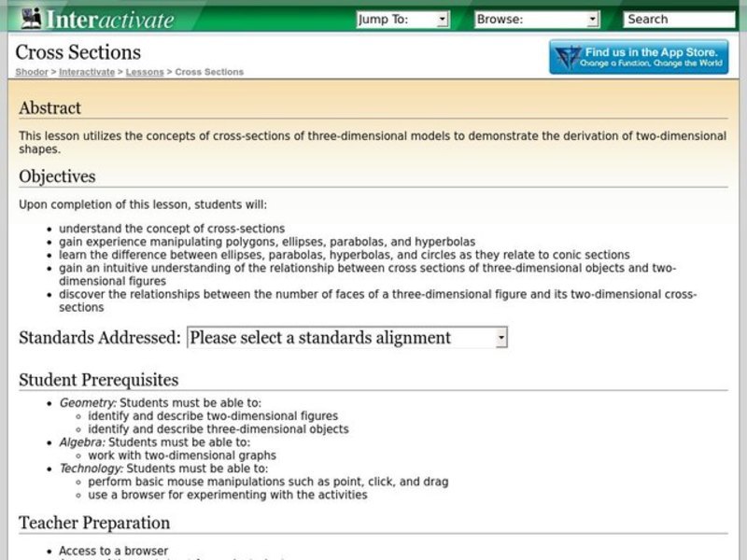Click the Interactivate logo icon
747x560 pixels.
pos(33,17)
